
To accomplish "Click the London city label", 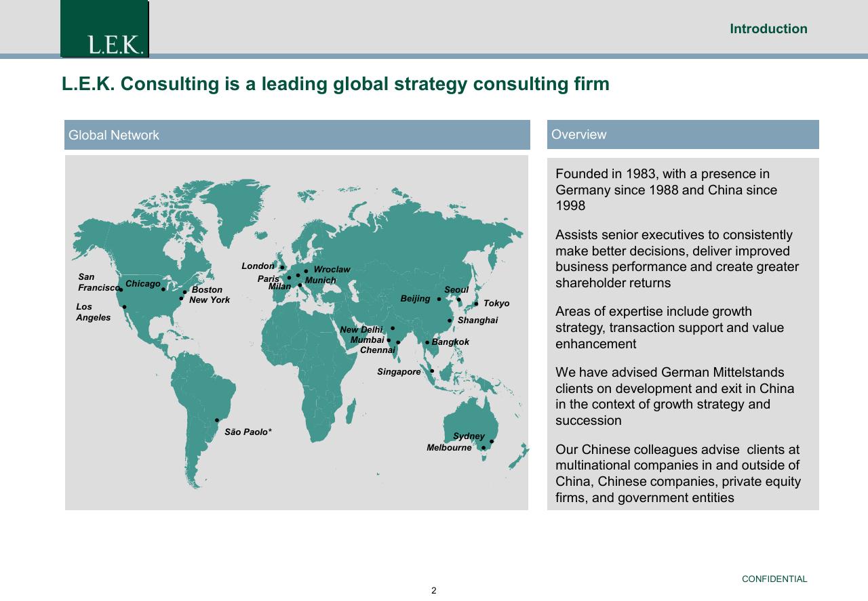I will [x=258, y=266].
